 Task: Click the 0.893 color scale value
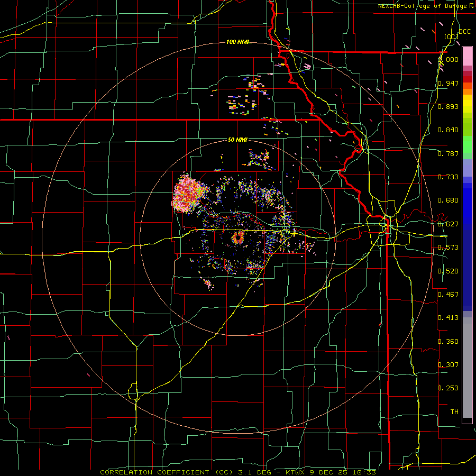pyautogui.click(x=448, y=106)
